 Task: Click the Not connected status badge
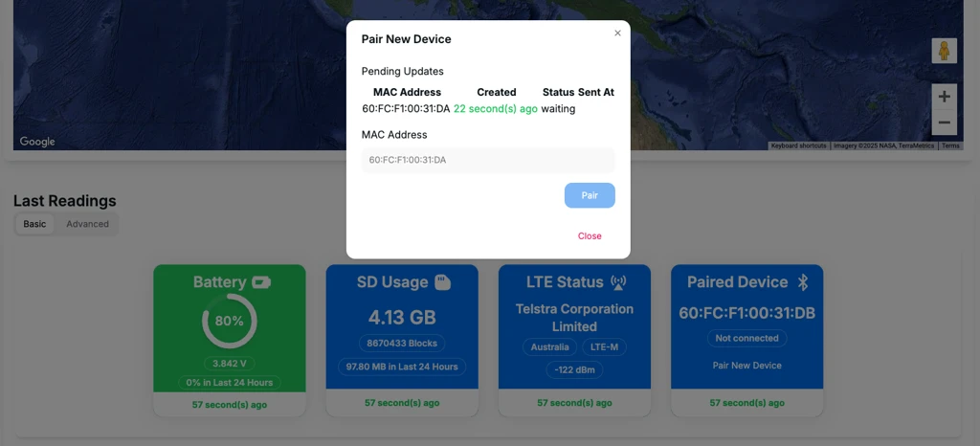pos(746,338)
